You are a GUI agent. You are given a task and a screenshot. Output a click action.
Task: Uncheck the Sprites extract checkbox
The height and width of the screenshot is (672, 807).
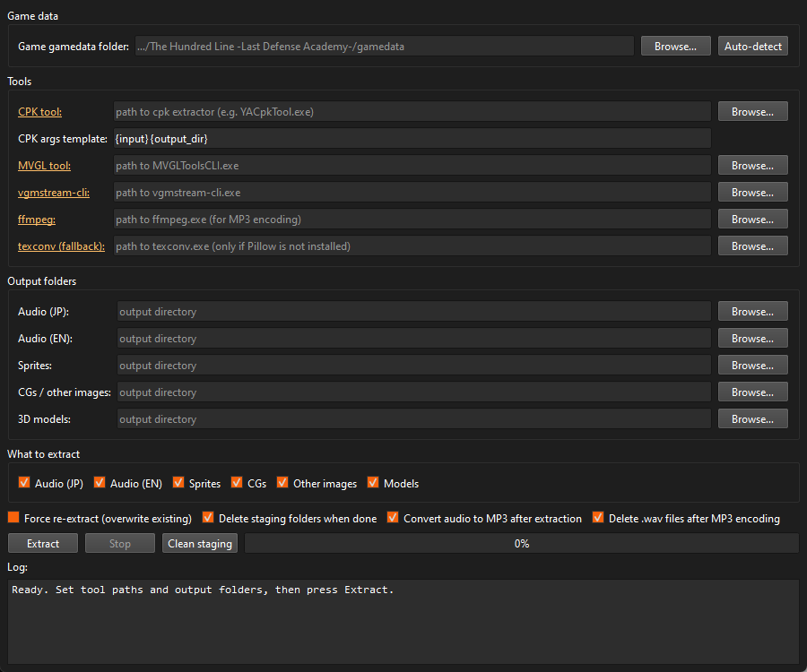178,482
